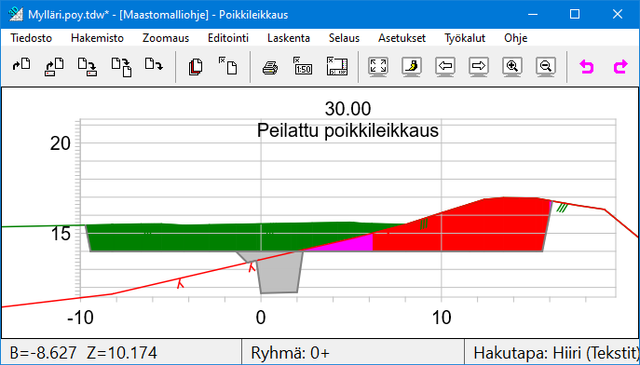Open the Työkalut menu
Image resolution: width=640 pixels, height=365 pixels.
465,38
